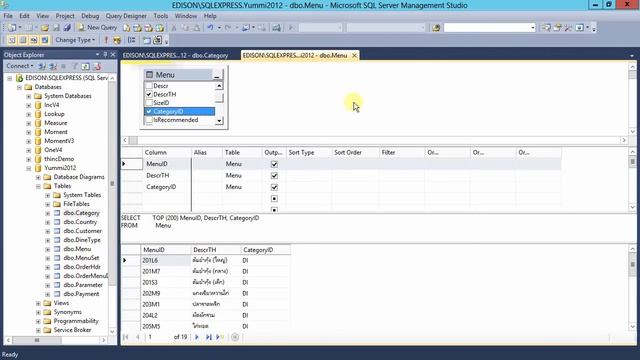Pin the Object Explorer panel
Screen dimensions: 640x360
(105, 55)
